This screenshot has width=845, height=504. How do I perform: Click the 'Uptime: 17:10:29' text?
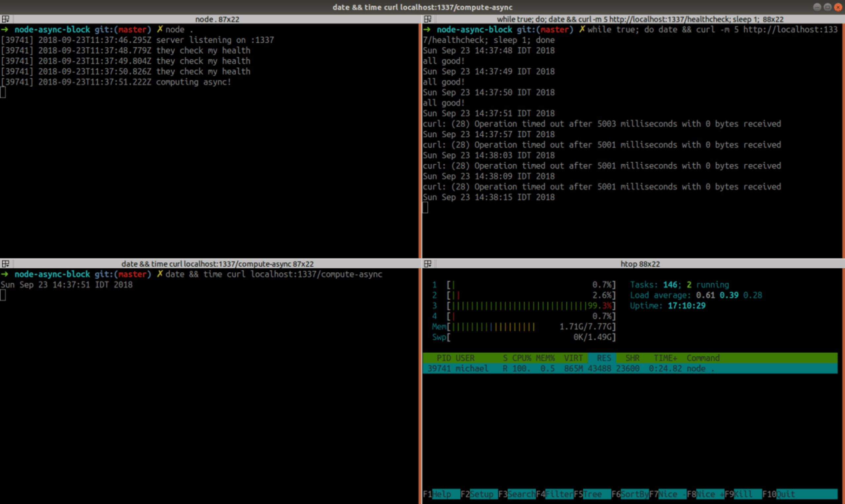pyautogui.click(x=668, y=306)
